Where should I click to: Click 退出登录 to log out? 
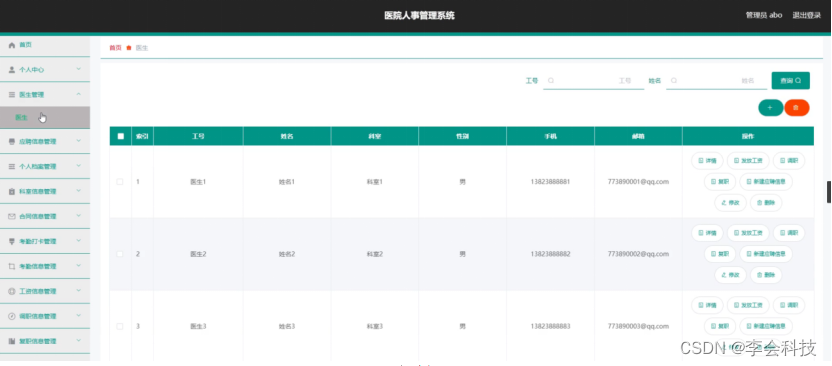807,15
